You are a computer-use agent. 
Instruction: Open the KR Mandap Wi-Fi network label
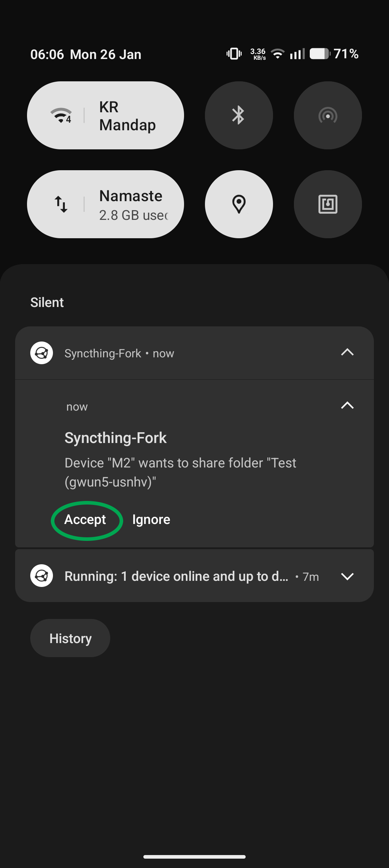tap(128, 116)
